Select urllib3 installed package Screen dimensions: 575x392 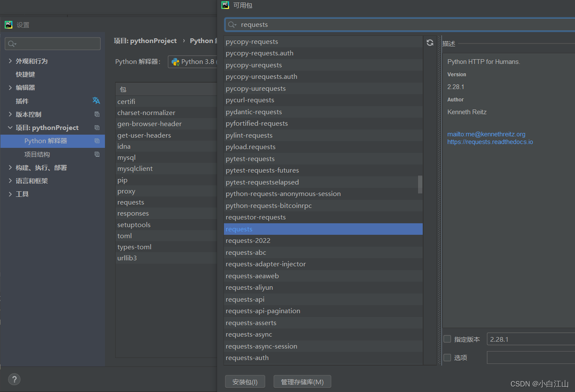coord(166,258)
